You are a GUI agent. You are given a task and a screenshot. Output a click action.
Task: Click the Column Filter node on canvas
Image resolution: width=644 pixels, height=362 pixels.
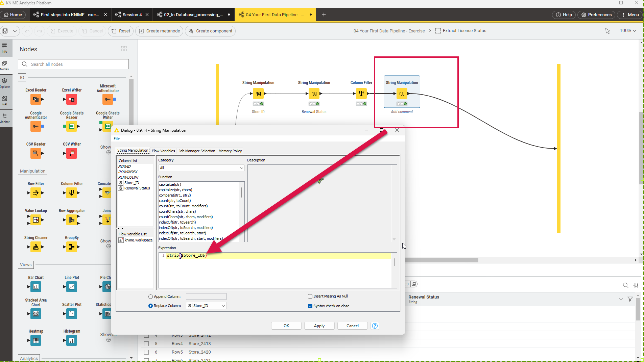pyautogui.click(x=361, y=94)
